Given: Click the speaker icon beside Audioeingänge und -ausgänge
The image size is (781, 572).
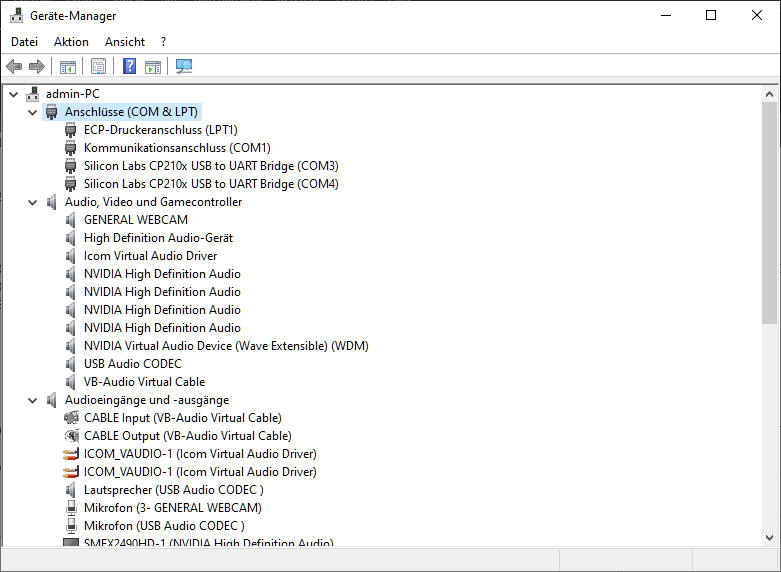Looking at the screenshot, I should (51, 400).
